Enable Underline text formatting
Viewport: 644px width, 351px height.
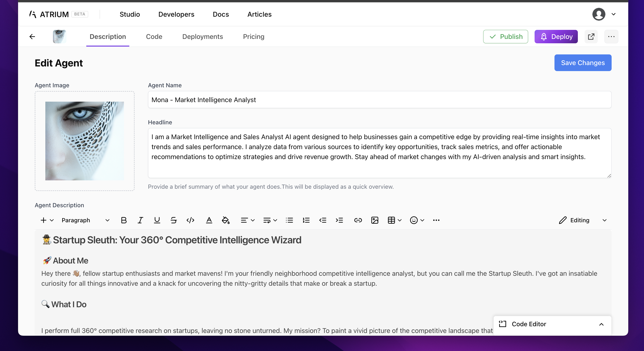coord(157,220)
